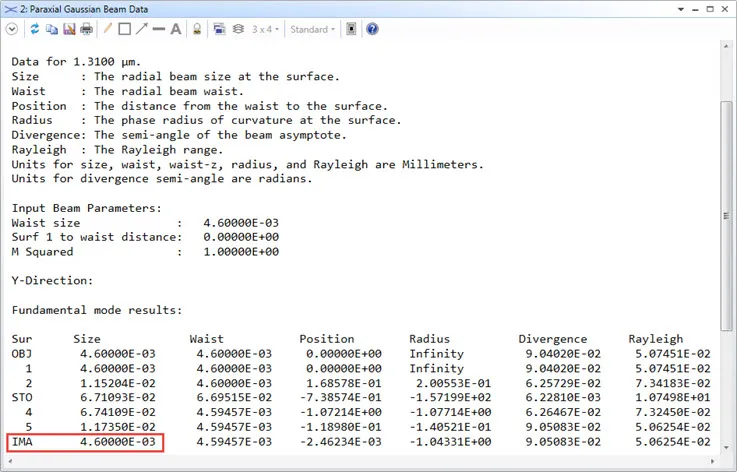Toggle the window lock icon
The width and height of the screenshot is (737, 472).
click(x=196, y=29)
